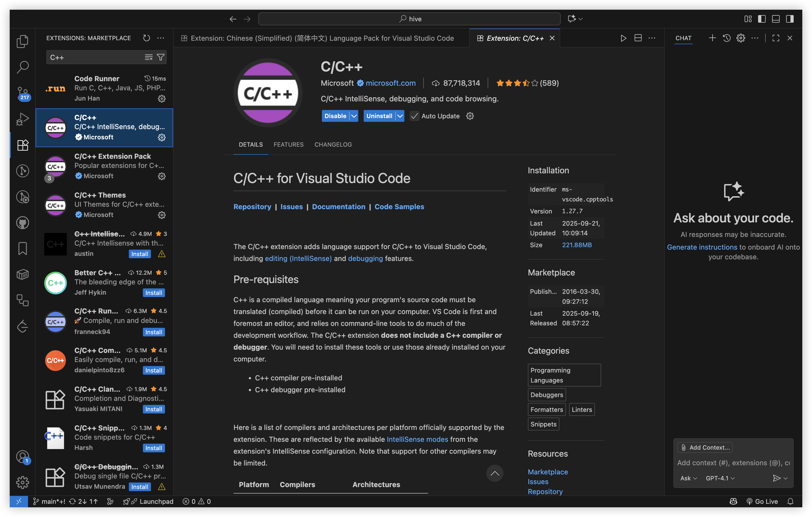812x517 pixels.
Task: Install the Better C++ extension
Action: 153,293
